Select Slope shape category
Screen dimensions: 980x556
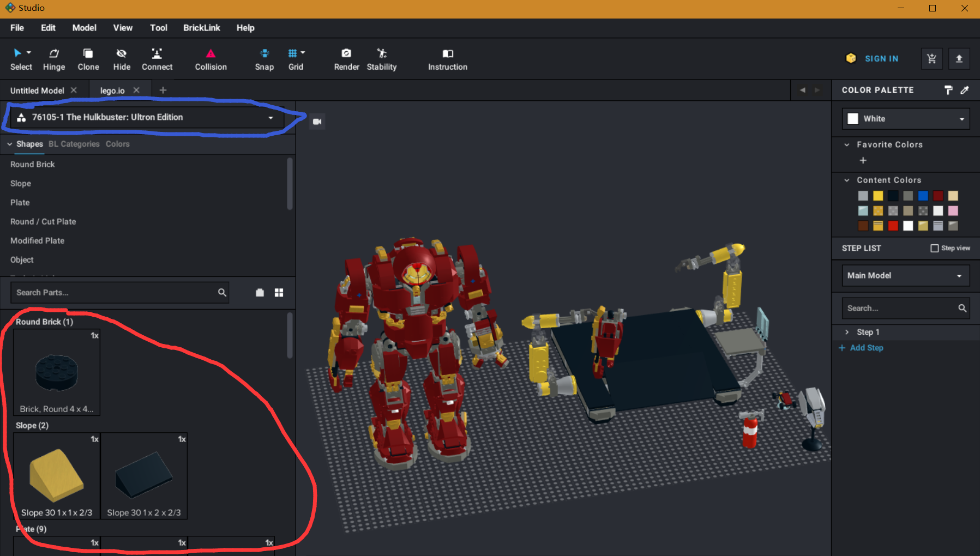pyautogui.click(x=21, y=183)
